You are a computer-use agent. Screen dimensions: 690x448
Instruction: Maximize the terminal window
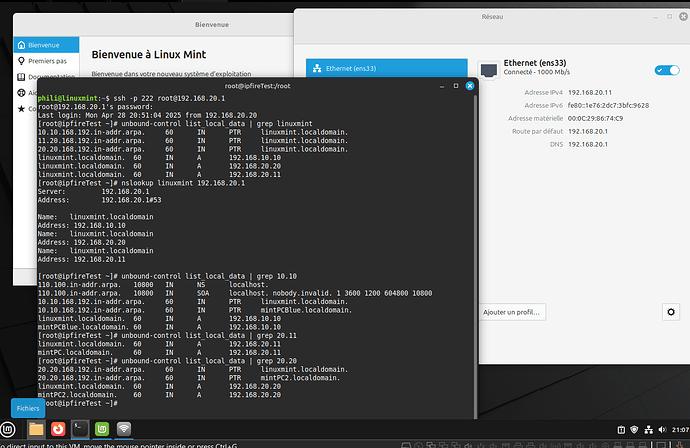point(456,86)
